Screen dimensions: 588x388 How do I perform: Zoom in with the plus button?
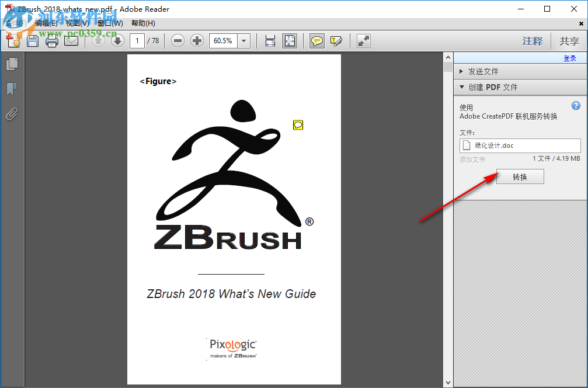click(x=197, y=40)
